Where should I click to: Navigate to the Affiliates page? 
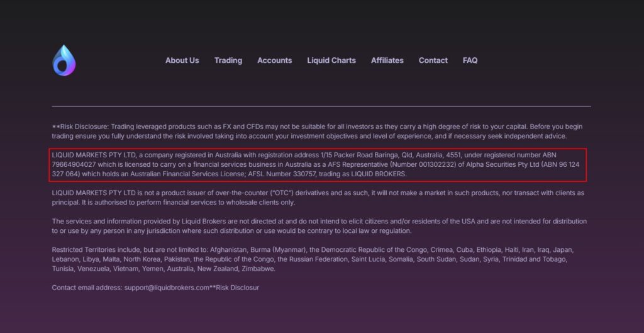(x=387, y=60)
